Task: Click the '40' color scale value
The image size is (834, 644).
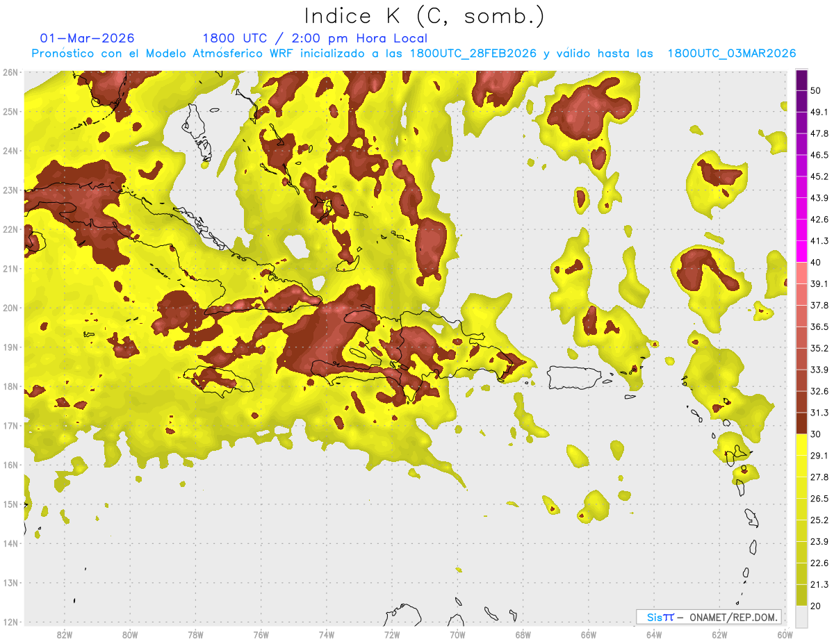Action: coord(816,263)
